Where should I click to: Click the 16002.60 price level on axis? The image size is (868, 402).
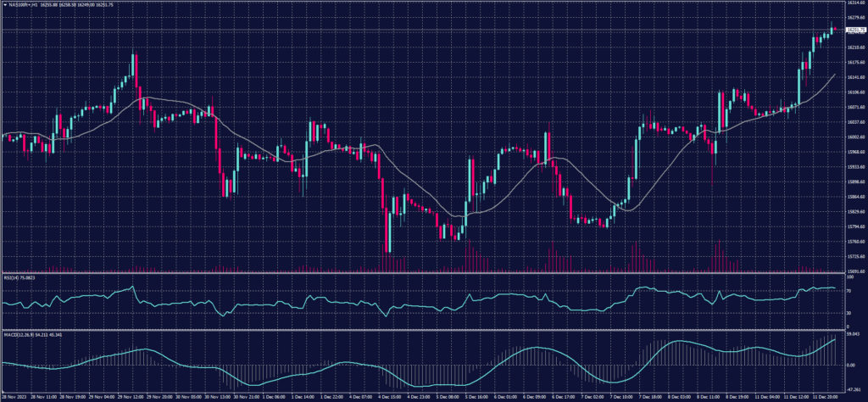(x=854, y=137)
